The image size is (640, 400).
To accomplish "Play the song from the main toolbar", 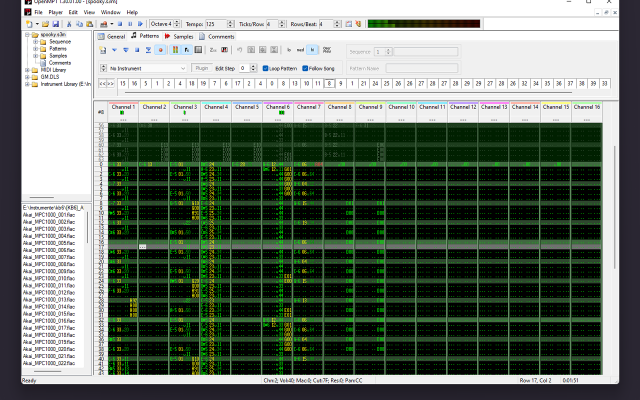I will click(140, 24).
